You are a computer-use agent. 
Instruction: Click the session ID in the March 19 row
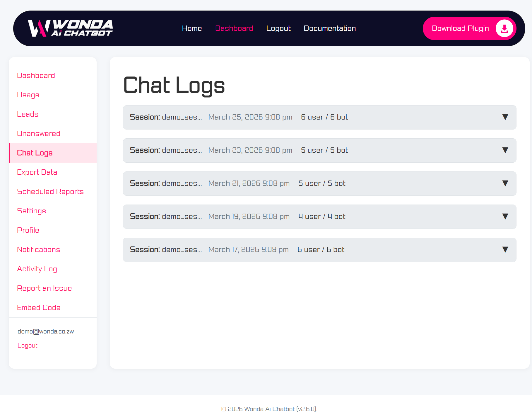point(182,217)
